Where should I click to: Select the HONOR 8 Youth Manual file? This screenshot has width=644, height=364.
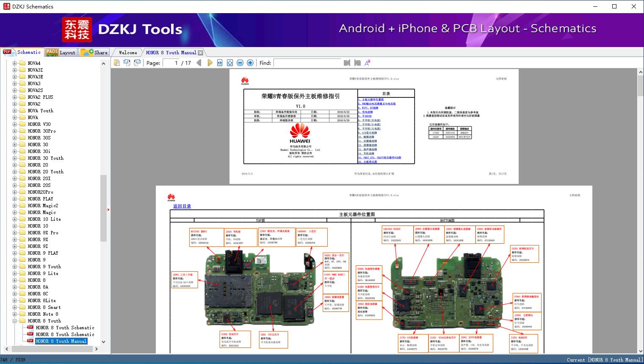61,341
